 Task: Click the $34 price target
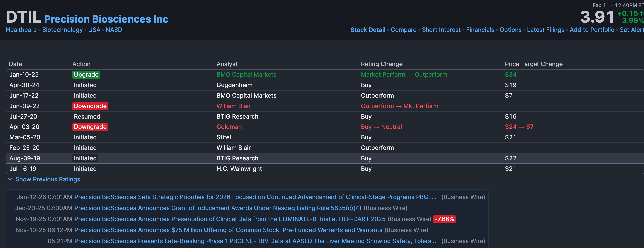[511, 75]
